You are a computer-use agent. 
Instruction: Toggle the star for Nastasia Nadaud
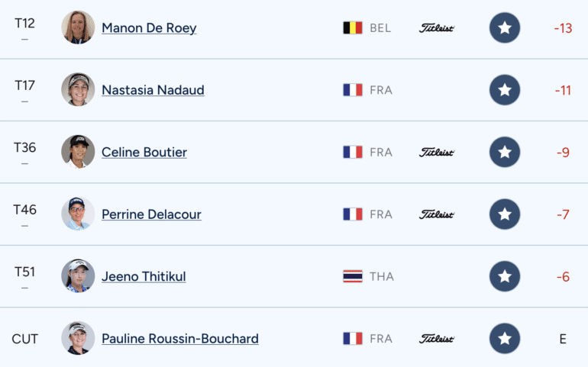point(504,90)
